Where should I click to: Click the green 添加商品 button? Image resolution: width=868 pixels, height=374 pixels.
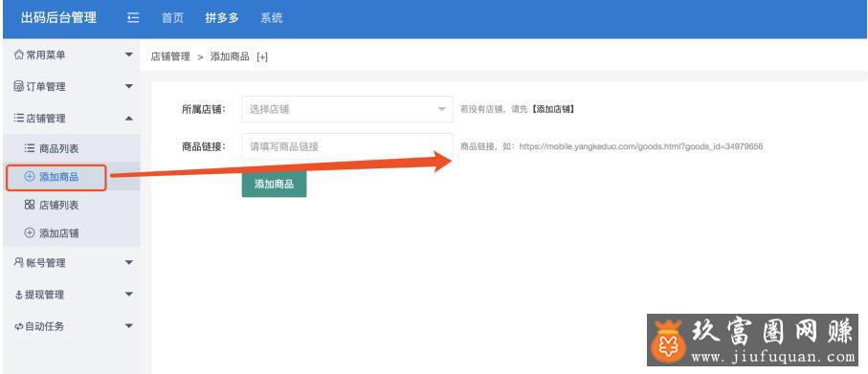[274, 185]
